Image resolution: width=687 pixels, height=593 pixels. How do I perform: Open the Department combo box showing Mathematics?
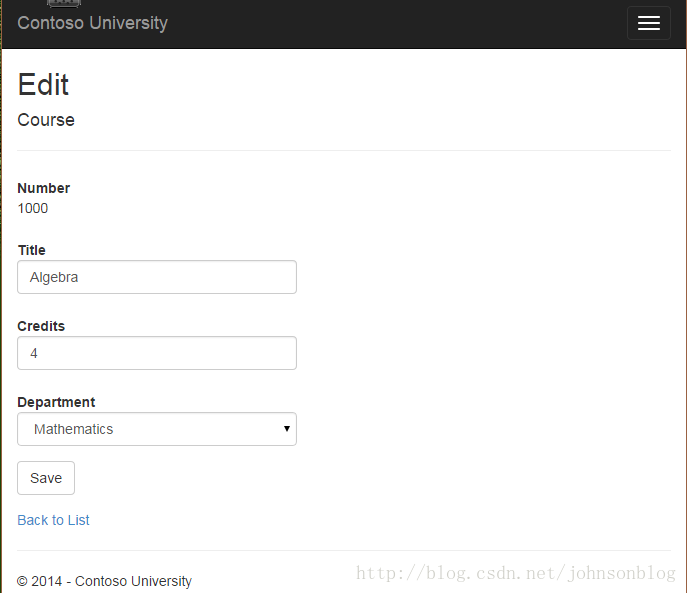[157, 429]
